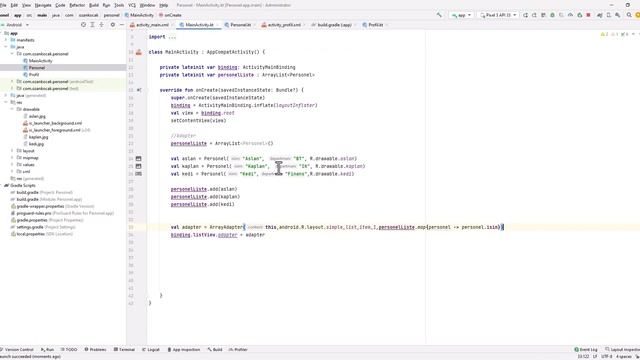The image size is (640, 360).
Task: Expand the manifests folder
Action: point(6,40)
